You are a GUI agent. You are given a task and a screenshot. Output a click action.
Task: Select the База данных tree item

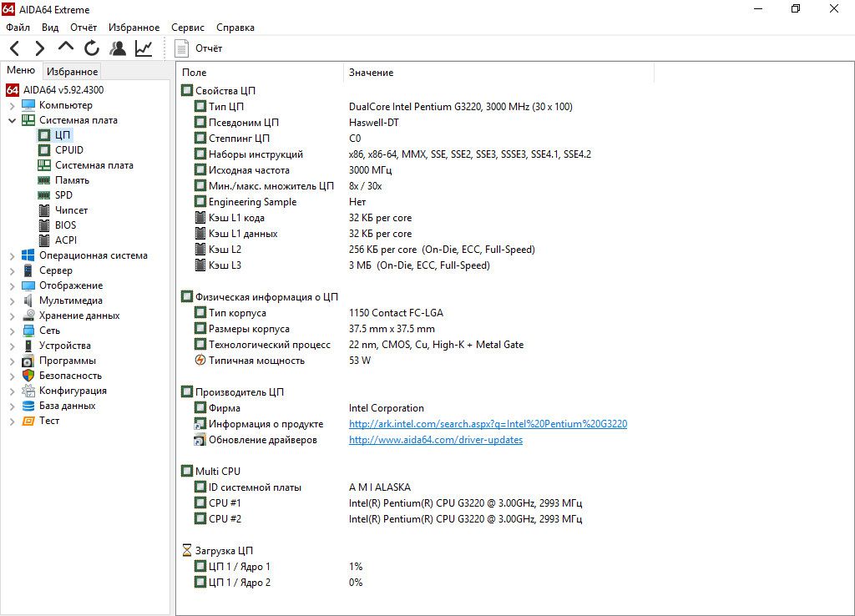pos(67,406)
